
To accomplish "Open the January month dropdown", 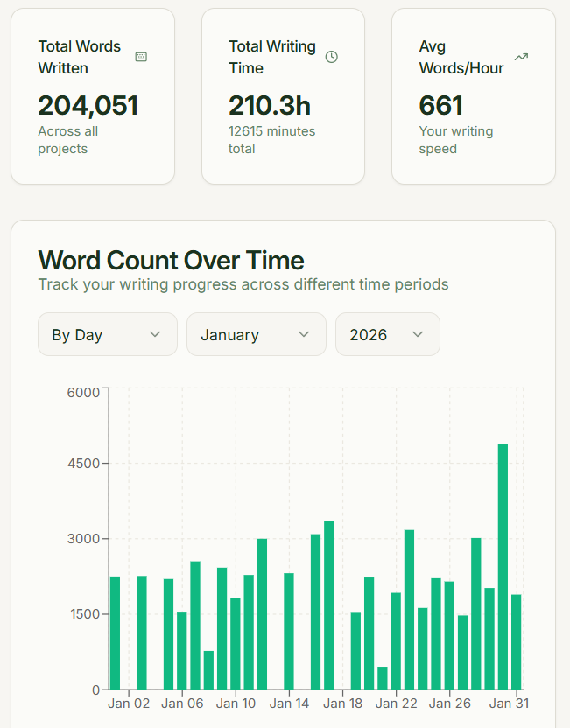I will [256, 334].
